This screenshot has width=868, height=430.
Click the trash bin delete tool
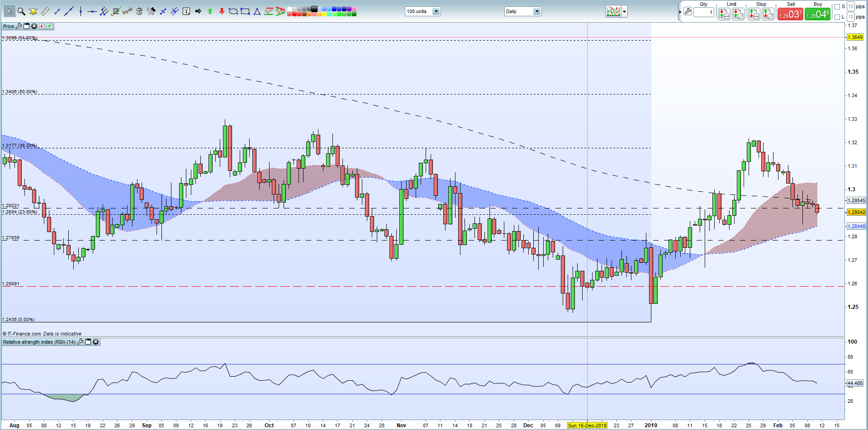139,11
